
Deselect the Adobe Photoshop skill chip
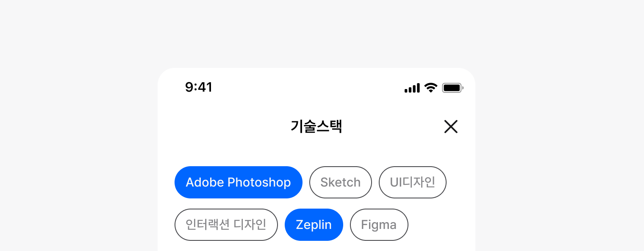(x=238, y=182)
